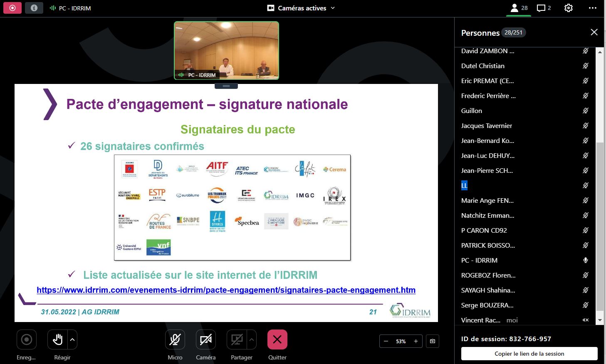Click the muted speaker icon for Vincent Rac...

[x=586, y=320]
